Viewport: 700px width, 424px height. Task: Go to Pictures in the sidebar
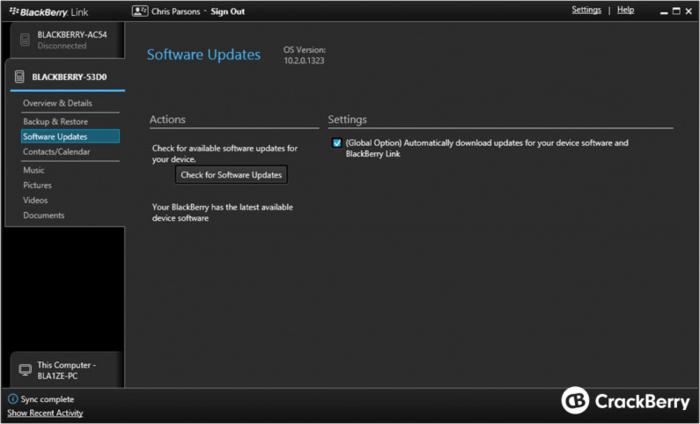(x=38, y=185)
